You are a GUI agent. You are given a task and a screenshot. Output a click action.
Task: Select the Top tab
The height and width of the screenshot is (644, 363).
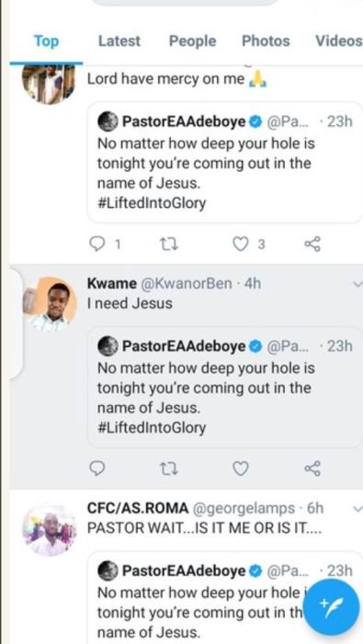pyautogui.click(x=46, y=41)
